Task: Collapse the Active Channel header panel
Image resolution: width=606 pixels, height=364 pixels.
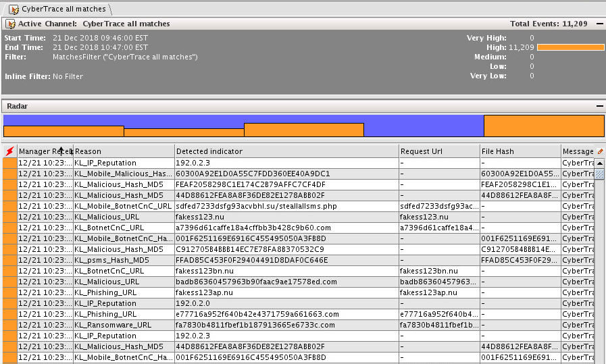Action: [599, 24]
